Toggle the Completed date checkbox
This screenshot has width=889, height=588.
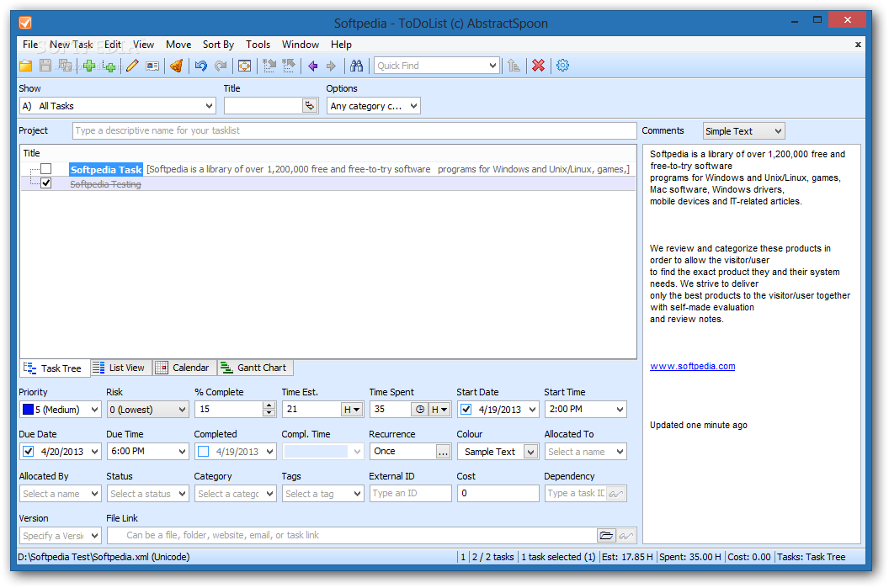coord(204,452)
